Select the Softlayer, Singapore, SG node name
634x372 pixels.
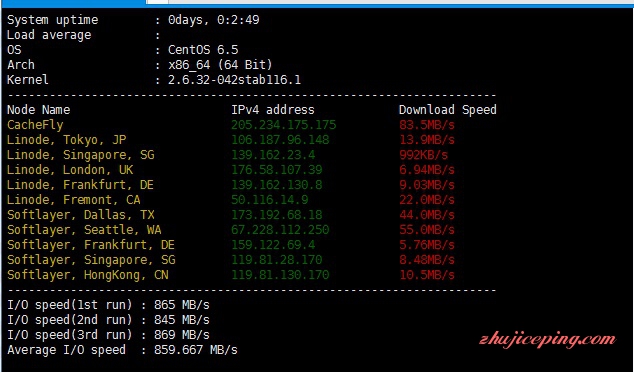click(x=91, y=260)
